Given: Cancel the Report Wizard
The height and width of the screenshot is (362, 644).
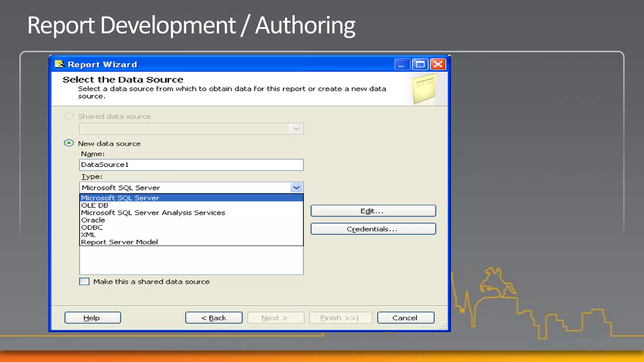Looking at the screenshot, I should 406,318.
